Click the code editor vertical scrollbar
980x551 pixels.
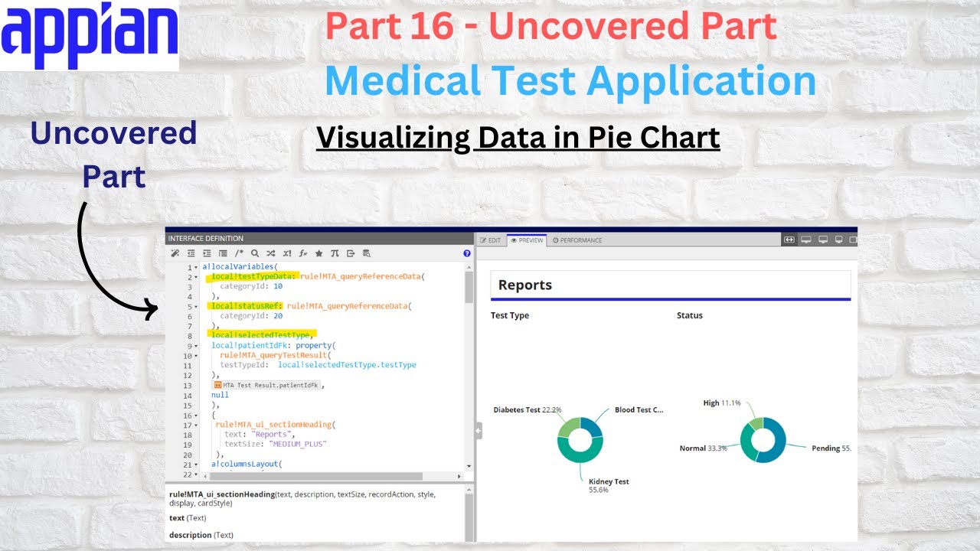click(469, 288)
